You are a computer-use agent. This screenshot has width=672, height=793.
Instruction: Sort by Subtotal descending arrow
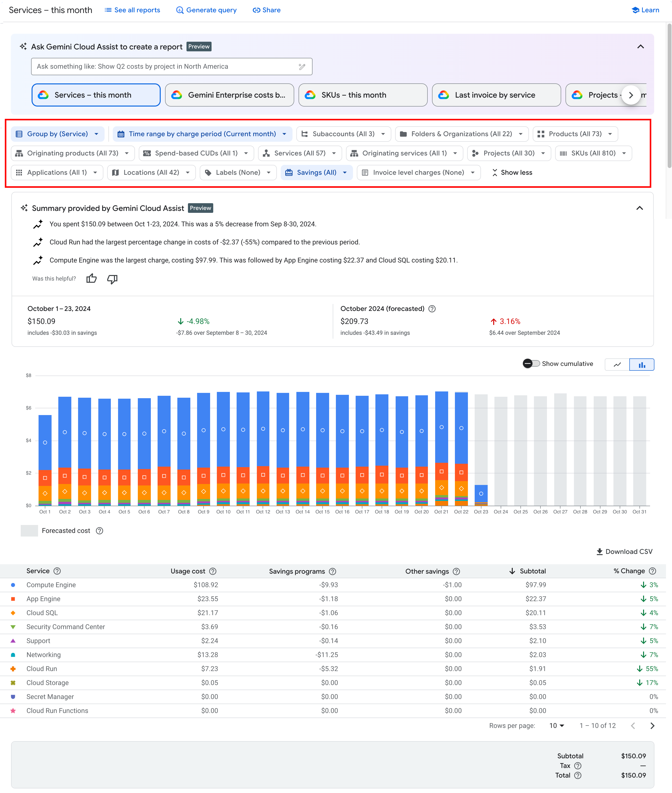[512, 571]
